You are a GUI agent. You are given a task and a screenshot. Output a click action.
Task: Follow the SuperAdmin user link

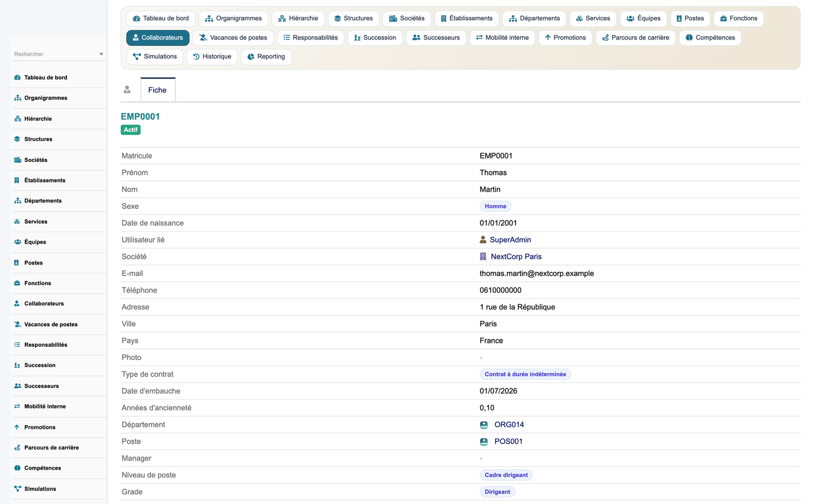510,240
